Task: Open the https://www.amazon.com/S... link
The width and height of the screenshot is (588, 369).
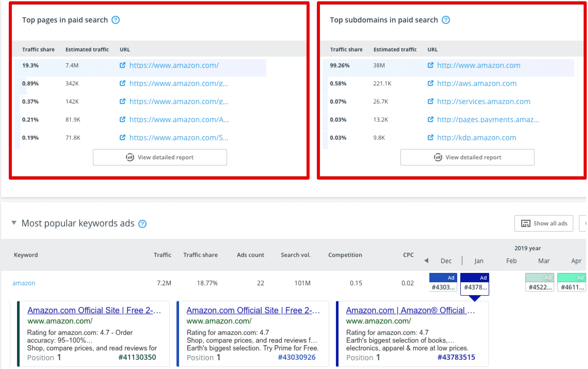Action: click(179, 138)
